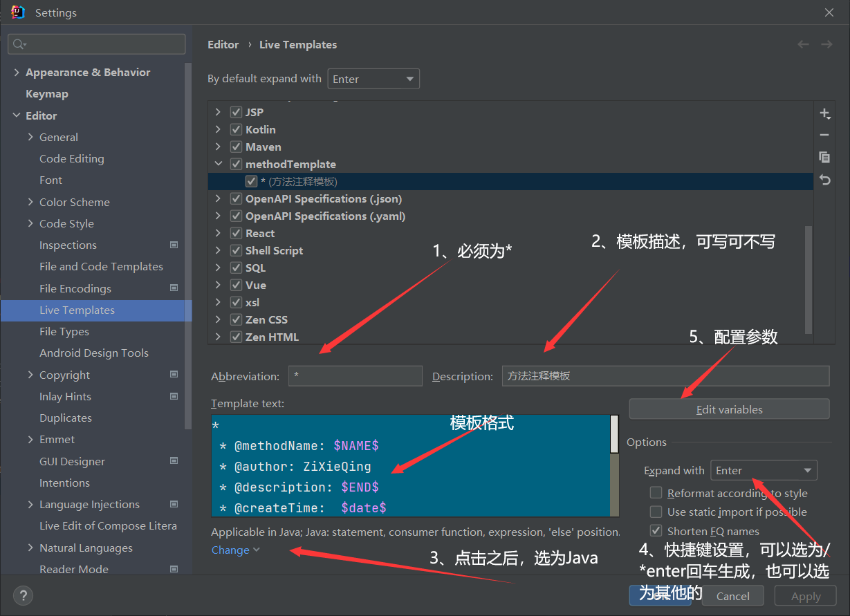850x616 pixels.
Task: Disable Shorten FQ names option
Action: click(x=656, y=531)
